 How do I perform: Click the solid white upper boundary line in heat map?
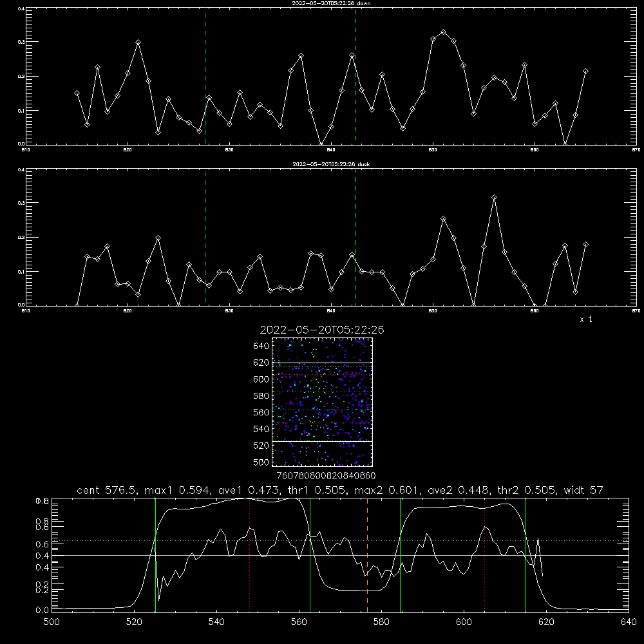click(322, 363)
